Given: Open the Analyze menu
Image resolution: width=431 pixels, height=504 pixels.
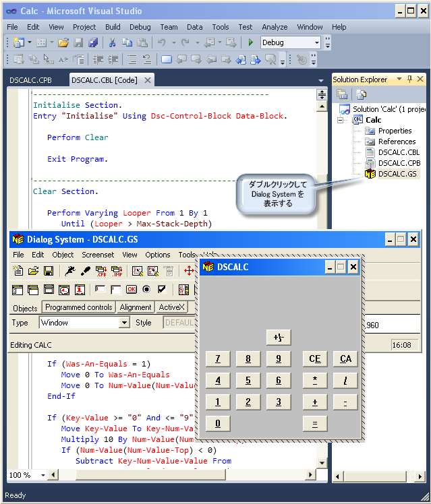Looking at the screenshot, I should click(x=275, y=27).
